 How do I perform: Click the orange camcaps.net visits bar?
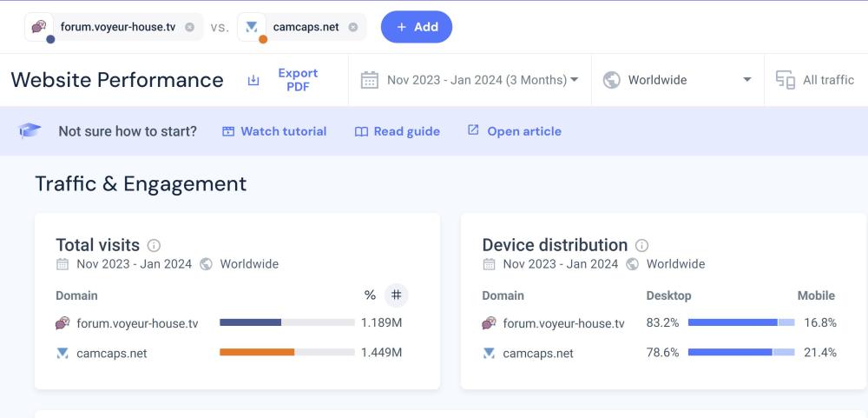tap(257, 353)
